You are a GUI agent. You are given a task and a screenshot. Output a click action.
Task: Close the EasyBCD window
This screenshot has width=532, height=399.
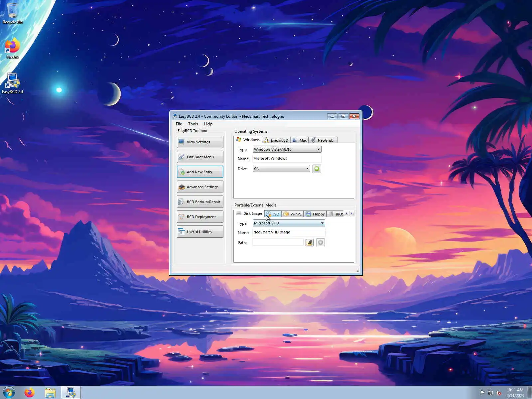(354, 116)
